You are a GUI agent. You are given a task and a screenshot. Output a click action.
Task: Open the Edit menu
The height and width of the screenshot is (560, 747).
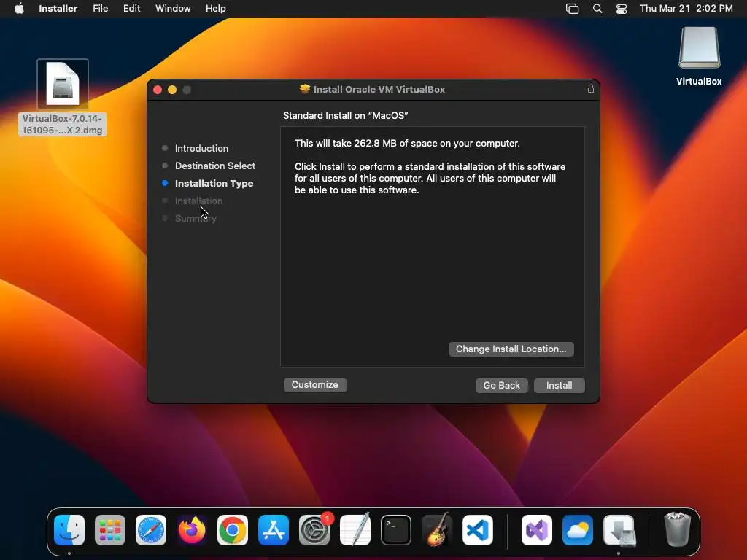pyautogui.click(x=131, y=8)
